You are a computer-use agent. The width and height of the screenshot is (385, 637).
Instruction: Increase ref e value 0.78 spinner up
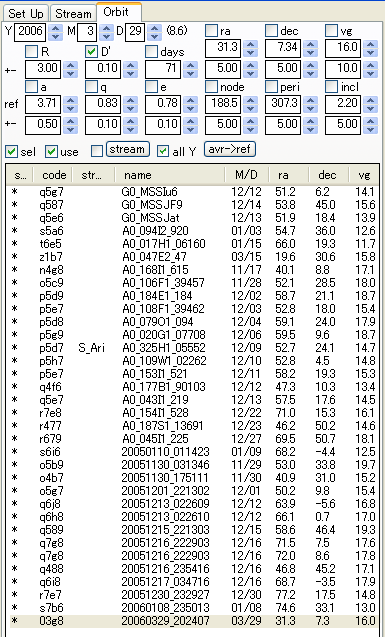tap(190, 101)
